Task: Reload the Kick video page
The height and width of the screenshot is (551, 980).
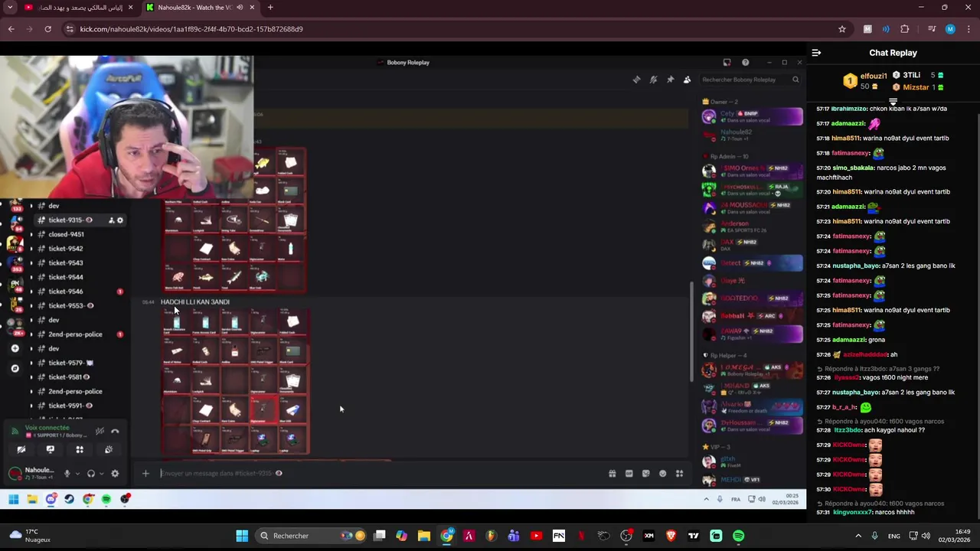Action: pyautogui.click(x=47, y=29)
